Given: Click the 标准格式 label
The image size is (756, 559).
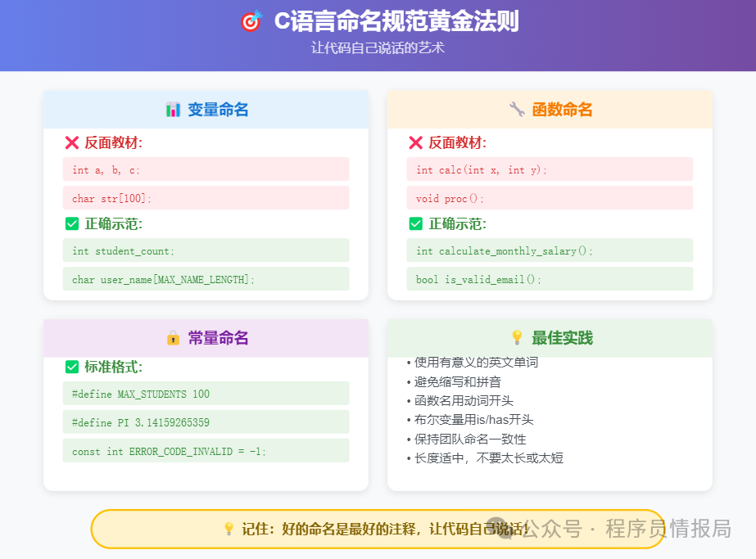Looking at the screenshot, I should click(113, 367).
